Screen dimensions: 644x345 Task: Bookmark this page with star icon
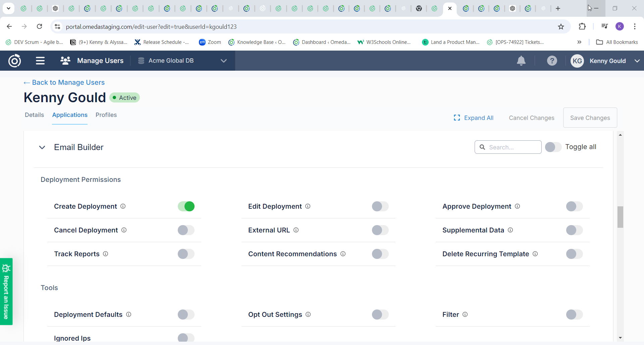coord(561,26)
